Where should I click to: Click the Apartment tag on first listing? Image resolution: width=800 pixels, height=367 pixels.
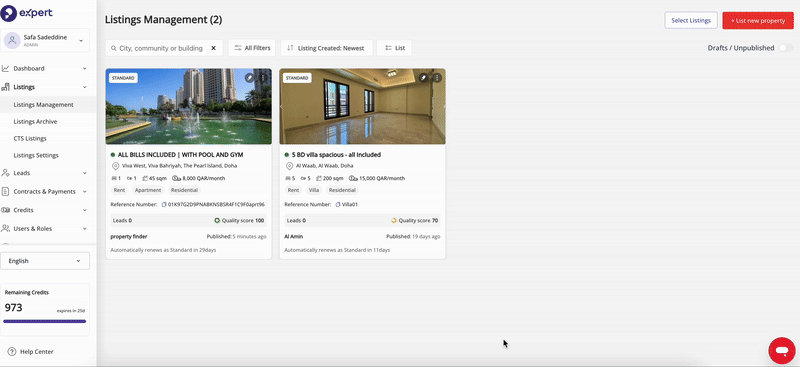coord(148,190)
